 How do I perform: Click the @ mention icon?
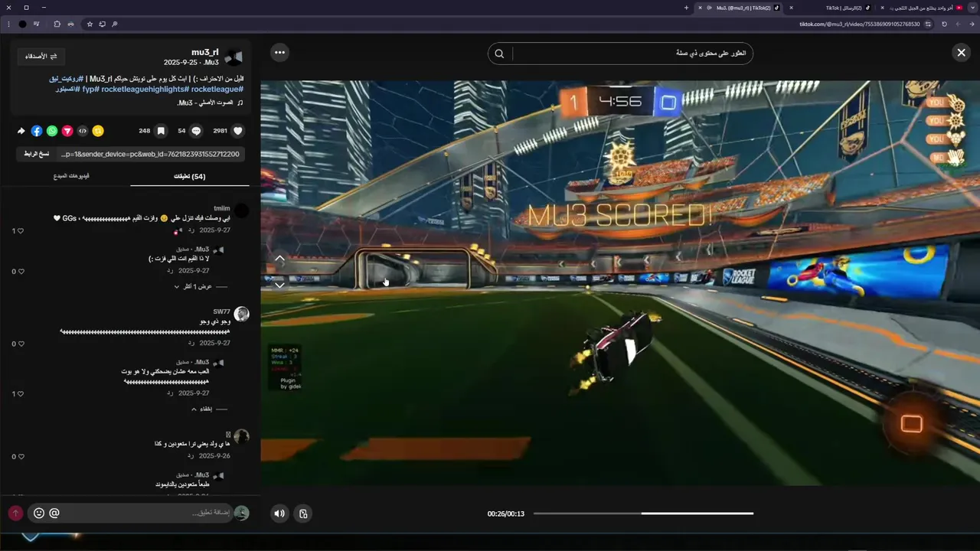click(x=54, y=513)
